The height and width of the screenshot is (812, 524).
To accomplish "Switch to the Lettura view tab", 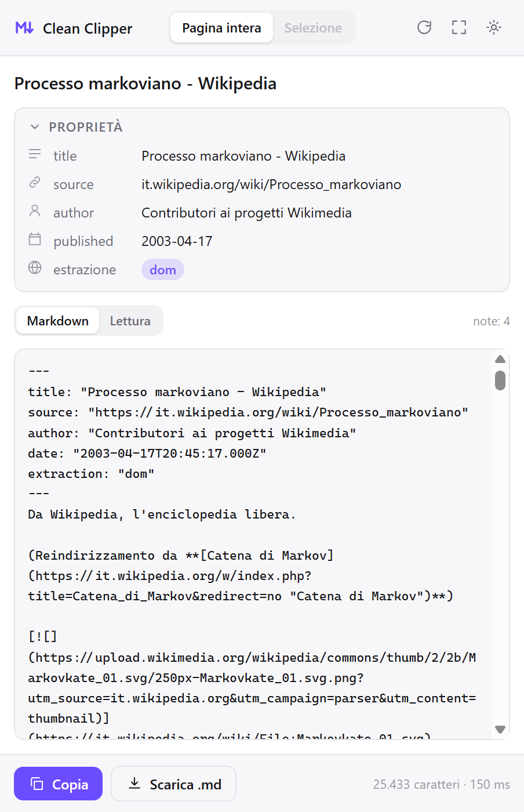I will (130, 321).
